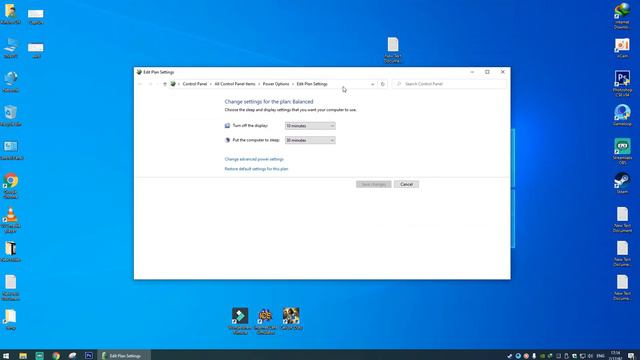Select the Wondershare Filmora desktop shortcut
The height and width of the screenshot is (360, 640).
[x=240, y=321]
